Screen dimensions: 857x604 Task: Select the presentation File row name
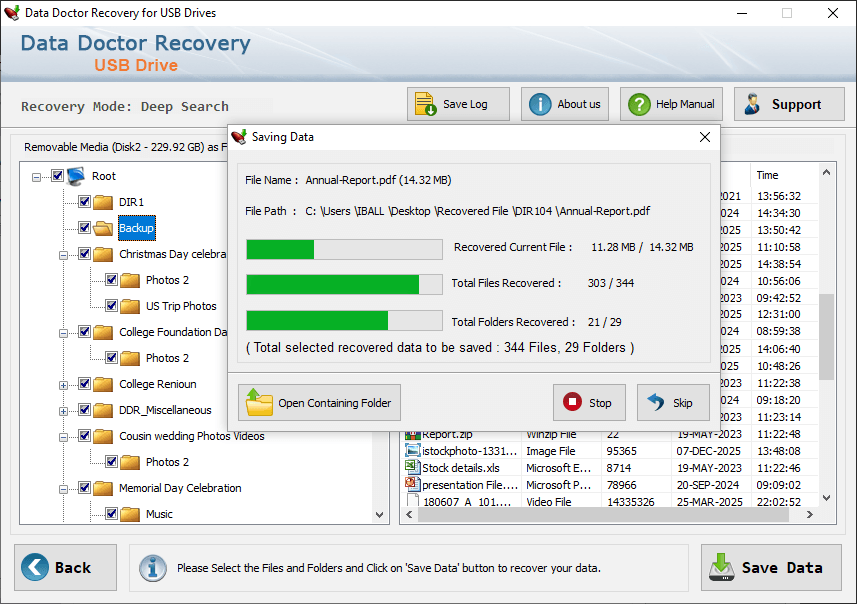click(x=470, y=485)
